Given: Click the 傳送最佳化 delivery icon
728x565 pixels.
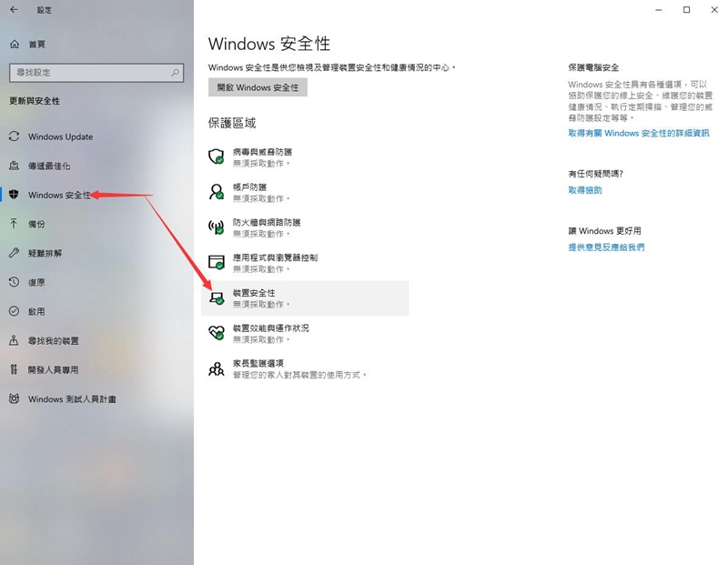Looking at the screenshot, I should pyautogui.click(x=15, y=166).
